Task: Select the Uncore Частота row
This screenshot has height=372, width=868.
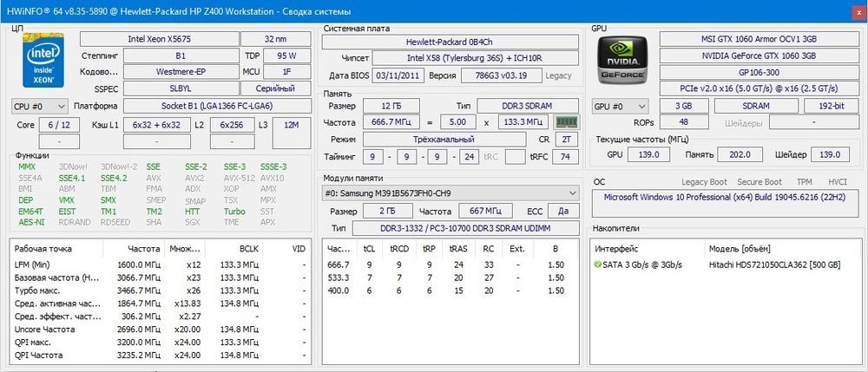Action: coord(160,330)
